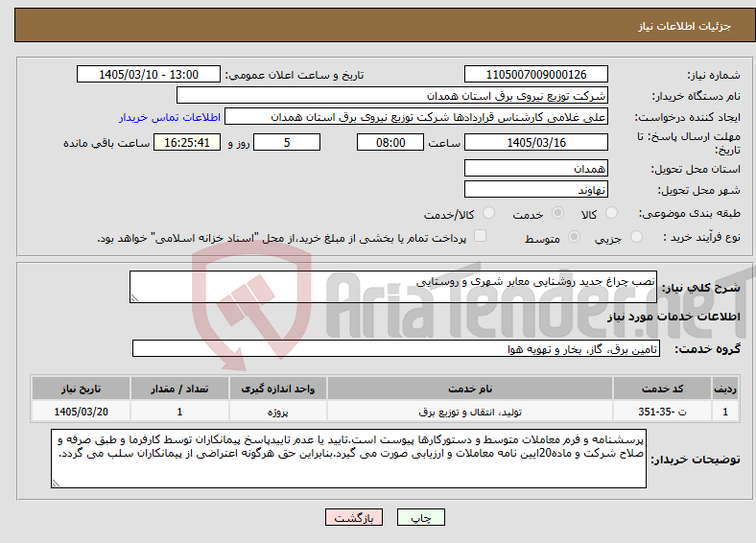Select the متوسط purchase type radio
The image size is (756, 543).
574,236
